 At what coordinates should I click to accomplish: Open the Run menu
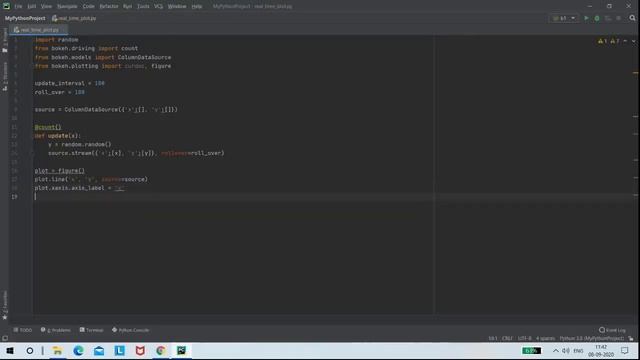(127, 7)
